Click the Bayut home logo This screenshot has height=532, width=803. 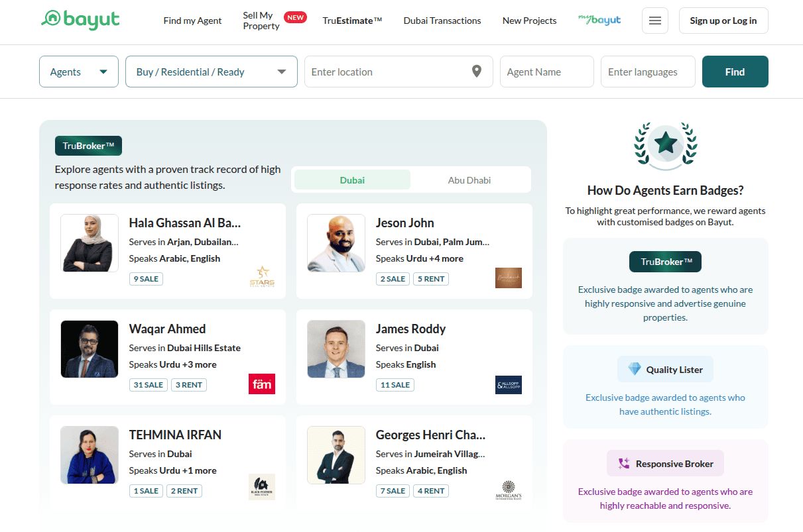[x=80, y=20]
